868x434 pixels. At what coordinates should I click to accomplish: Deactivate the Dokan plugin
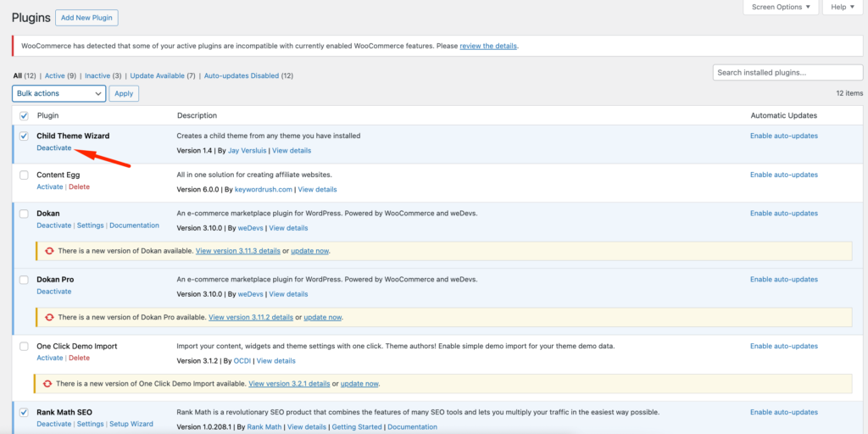tap(54, 225)
